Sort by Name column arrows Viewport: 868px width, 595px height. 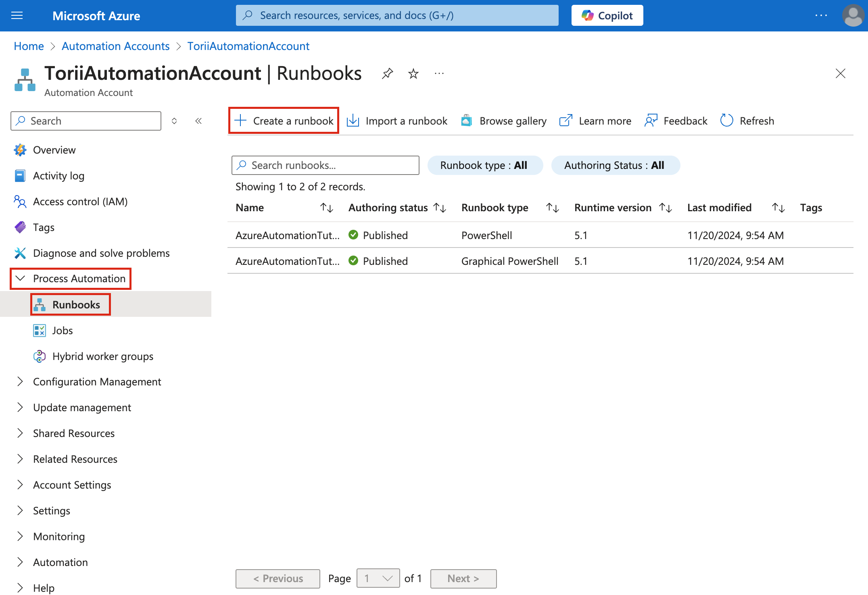click(x=327, y=208)
